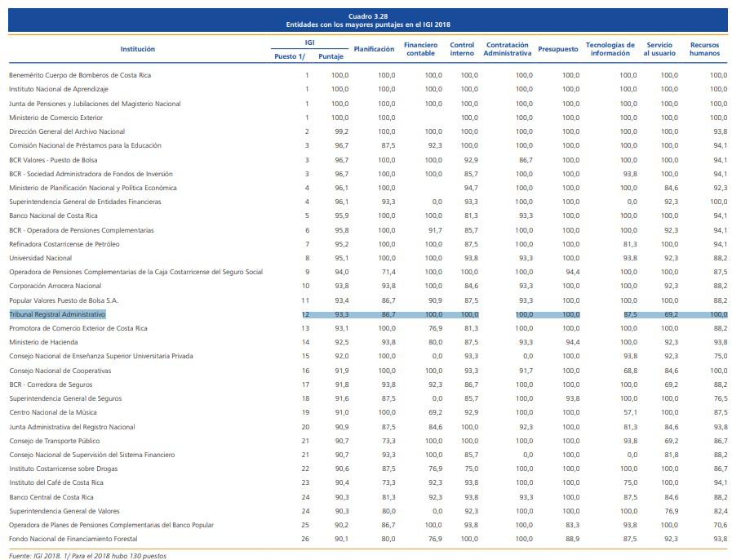Select the Control interno column header

pos(462,49)
